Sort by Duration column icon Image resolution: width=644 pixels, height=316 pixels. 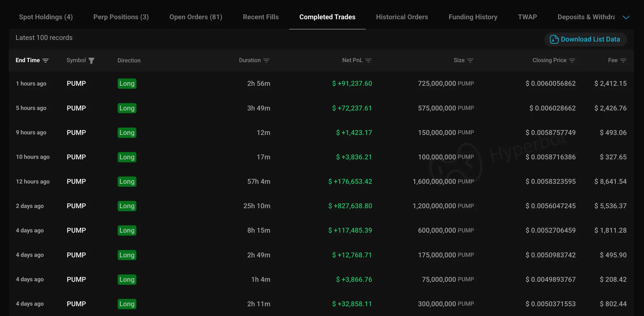point(266,61)
